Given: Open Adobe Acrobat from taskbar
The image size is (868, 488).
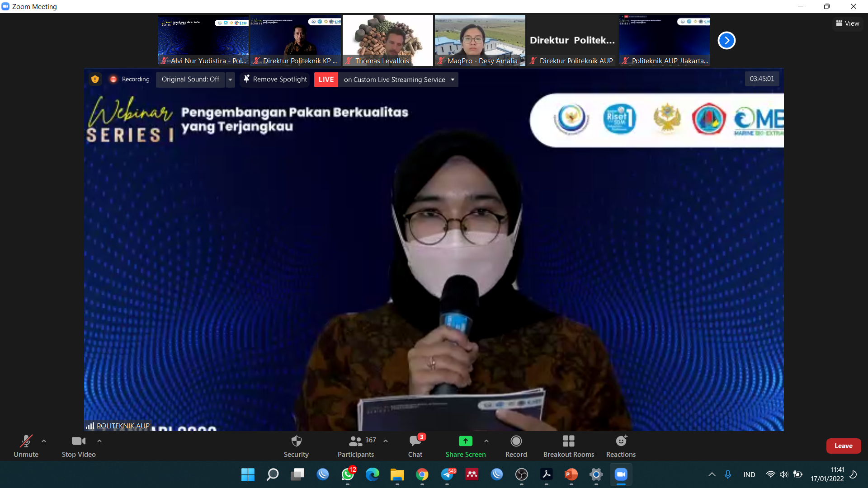Looking at the screenshot, I should point(547,474).
